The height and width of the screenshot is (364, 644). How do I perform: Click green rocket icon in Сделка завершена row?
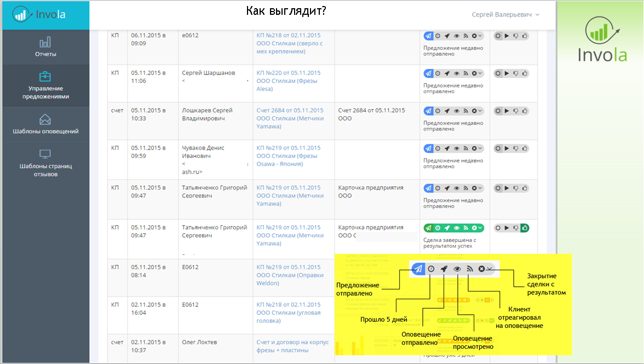pos(447,228)
